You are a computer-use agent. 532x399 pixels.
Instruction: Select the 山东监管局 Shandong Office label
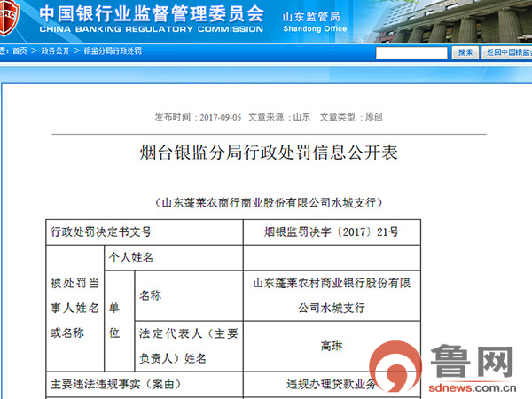click(315, 22)
